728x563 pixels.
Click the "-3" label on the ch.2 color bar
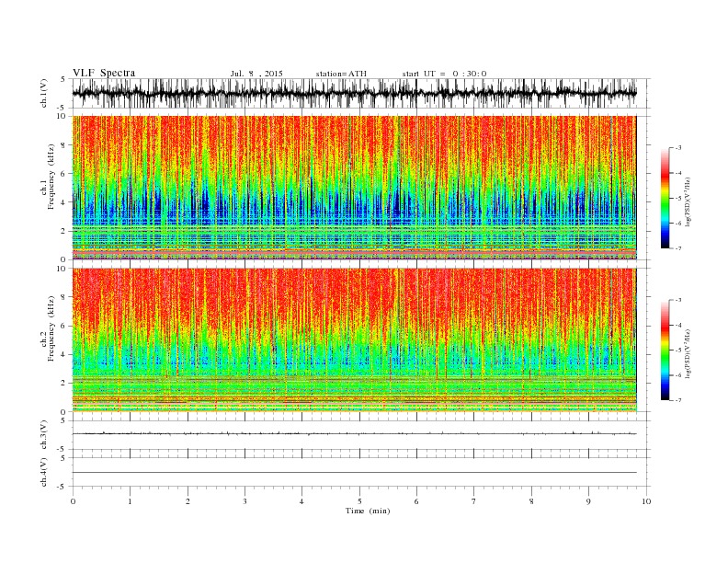tap(678, 300)
